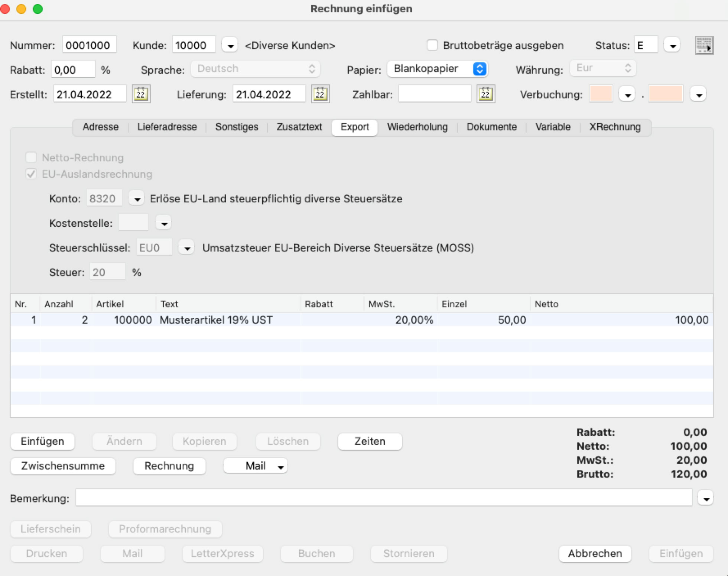Click the table layout icon beside Status
This screenshot has height=576, width=728.
point(704,46)
